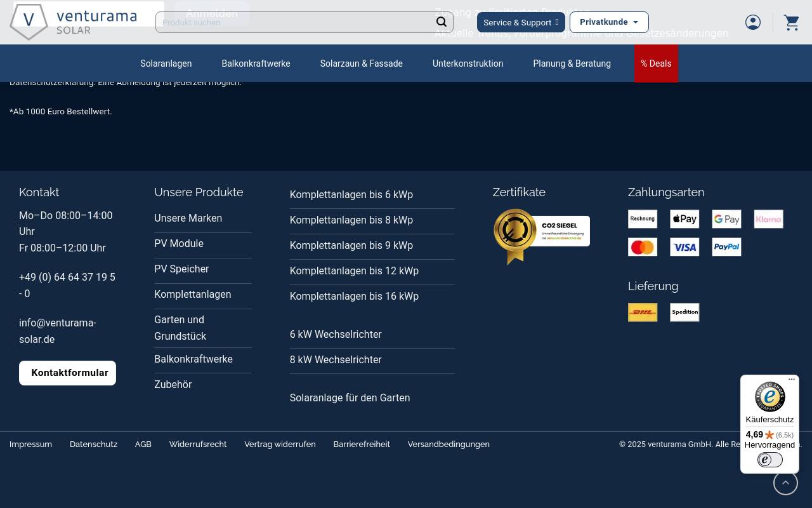Click the DHL delivery icon
The width and height of the screenshot is (812, 508).
643,312
